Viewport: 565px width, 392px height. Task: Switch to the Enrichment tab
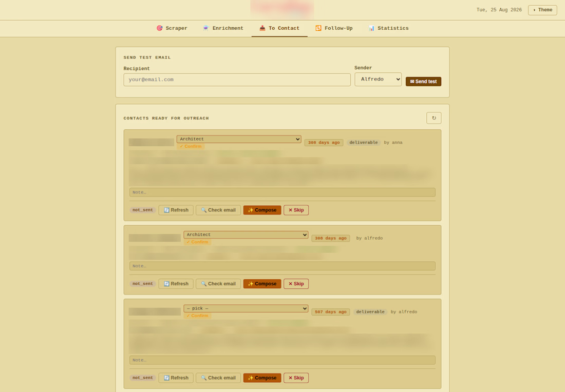click(223, 28)
